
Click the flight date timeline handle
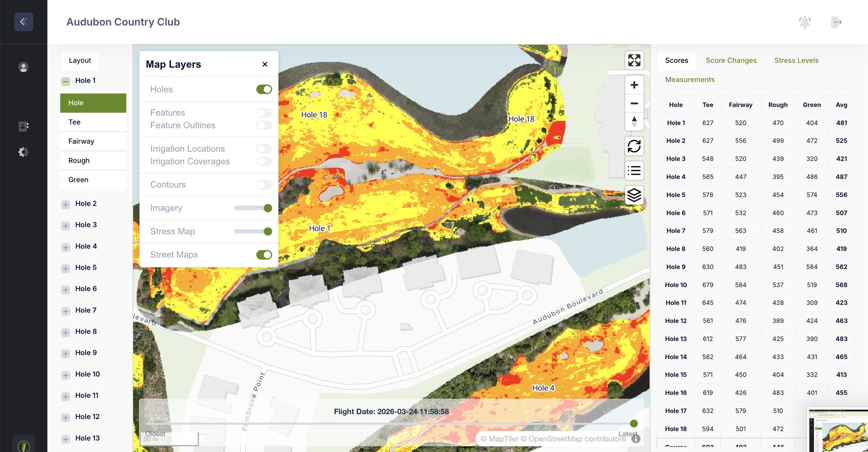point(634,423)
